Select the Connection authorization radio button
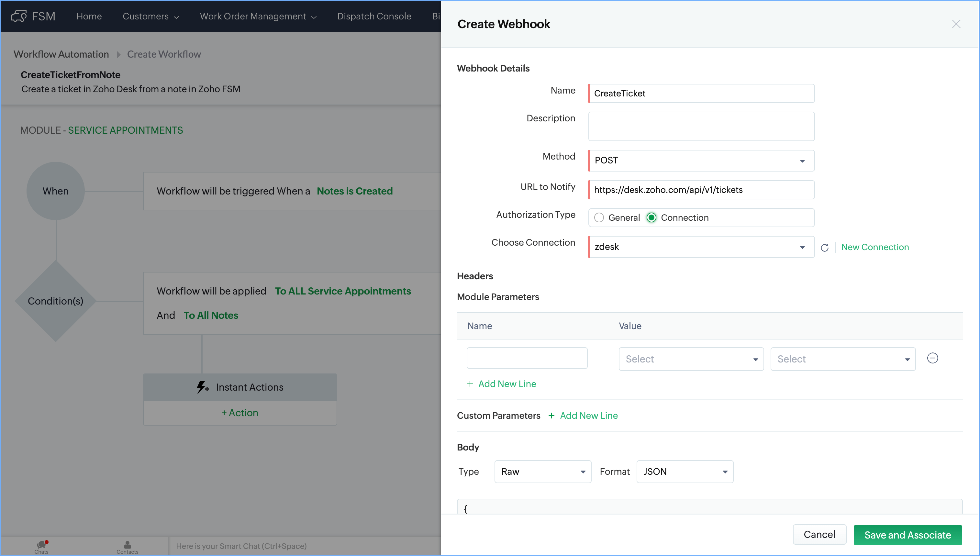This screenshot has width=980, height=556. pyautogui.click(x=651, y=218)
